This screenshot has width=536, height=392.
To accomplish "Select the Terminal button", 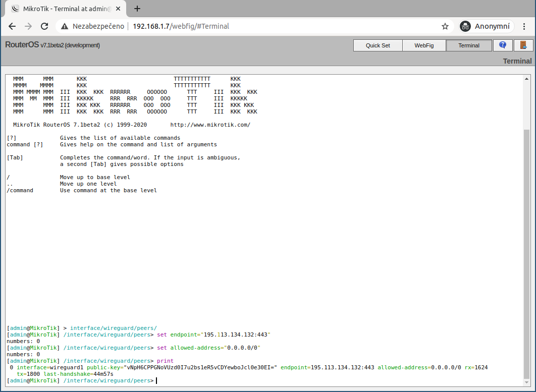I will 468,45.
